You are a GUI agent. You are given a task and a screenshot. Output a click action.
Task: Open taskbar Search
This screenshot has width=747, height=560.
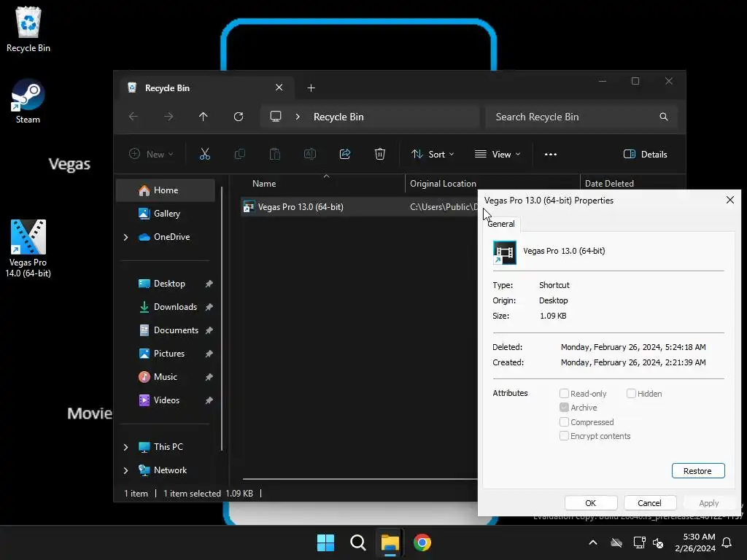(357, 542)
